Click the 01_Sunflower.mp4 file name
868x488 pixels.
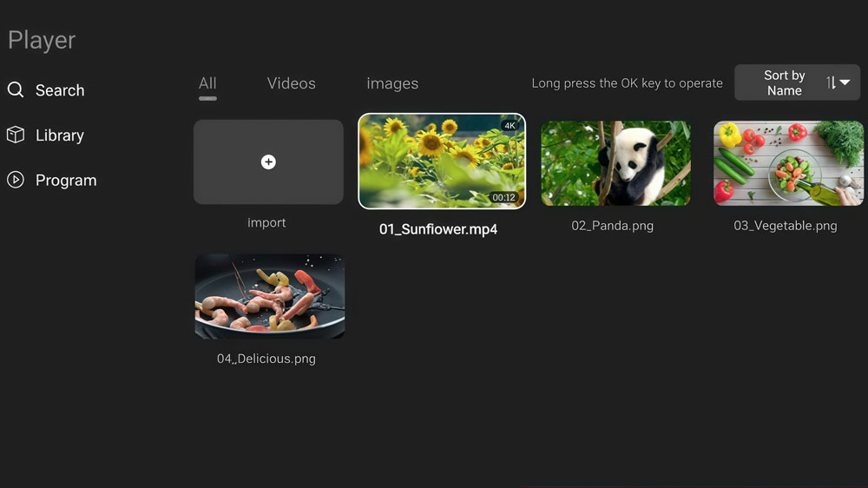tap(438, 229)
